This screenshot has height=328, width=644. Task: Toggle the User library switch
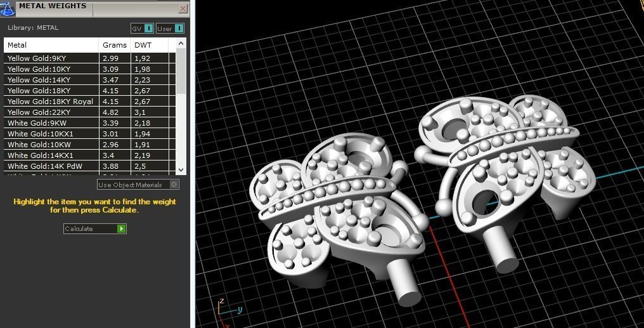click(179, 29)
